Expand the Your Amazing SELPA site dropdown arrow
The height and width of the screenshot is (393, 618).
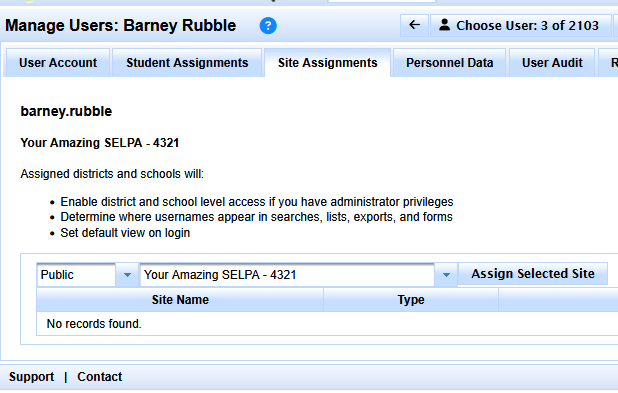click(x=446, y=275)
